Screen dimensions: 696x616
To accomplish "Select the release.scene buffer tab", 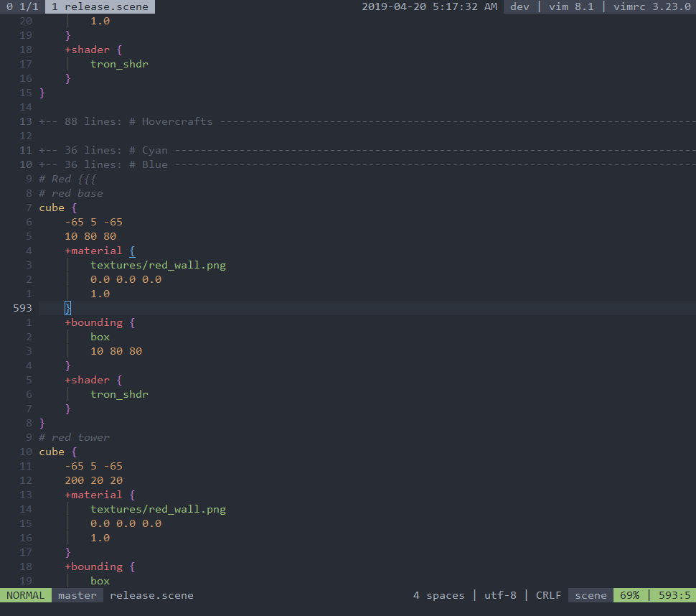I will tap(100, 6).
